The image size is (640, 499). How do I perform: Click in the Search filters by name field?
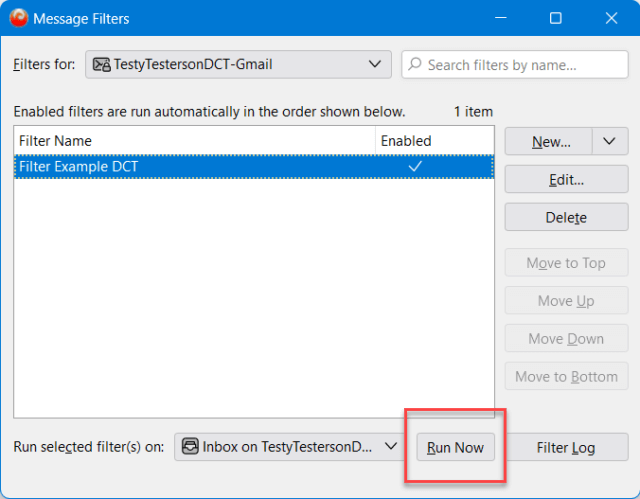pyautogui.click(x=515, y=64)
